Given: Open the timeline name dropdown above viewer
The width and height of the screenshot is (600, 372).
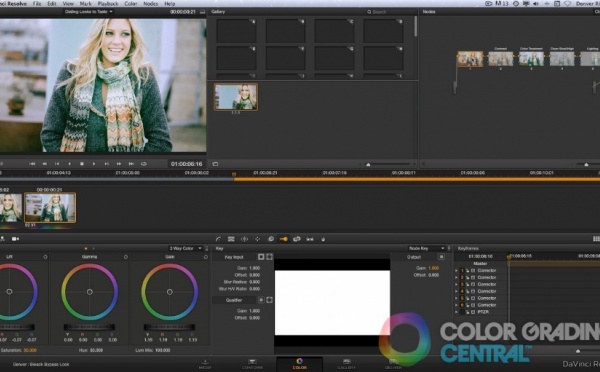Looking at the screenshot, I should click(88, 12).
